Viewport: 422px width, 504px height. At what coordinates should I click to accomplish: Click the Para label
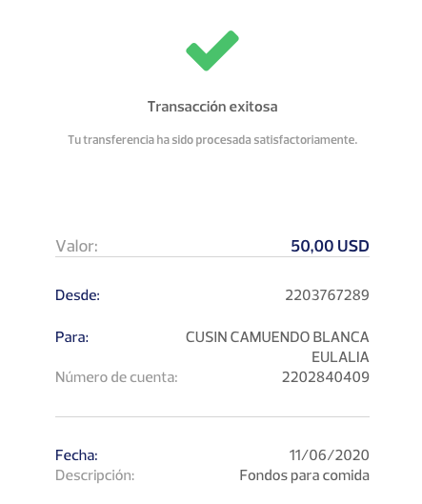(x=71, y=337)
